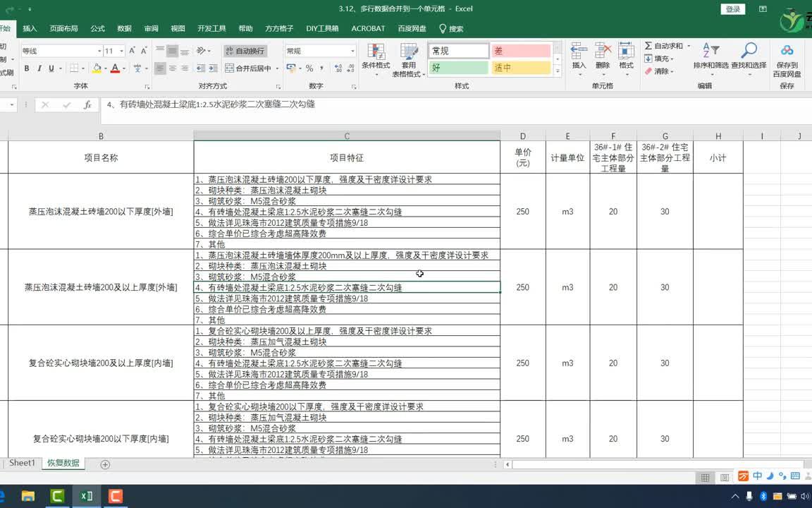The width and height of the screenshot is (812, 508).
Task: Toggle bold formatting with the B button
Action: [x=27, y=68]
